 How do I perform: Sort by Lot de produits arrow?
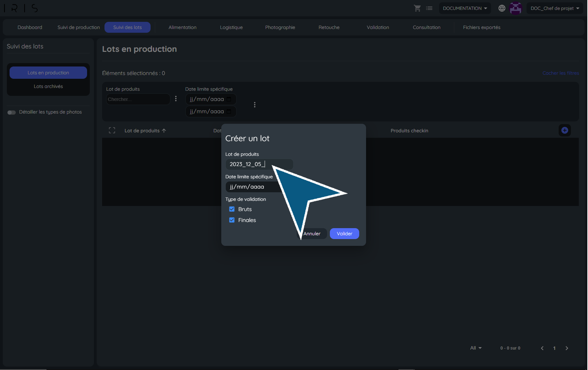[x=164, y=131]
